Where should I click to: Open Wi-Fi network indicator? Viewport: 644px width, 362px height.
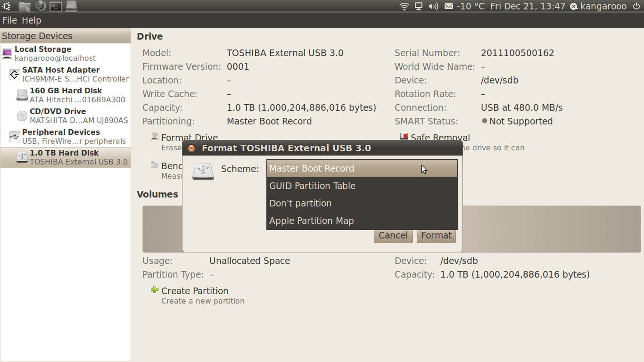click(x=404, y=6)
